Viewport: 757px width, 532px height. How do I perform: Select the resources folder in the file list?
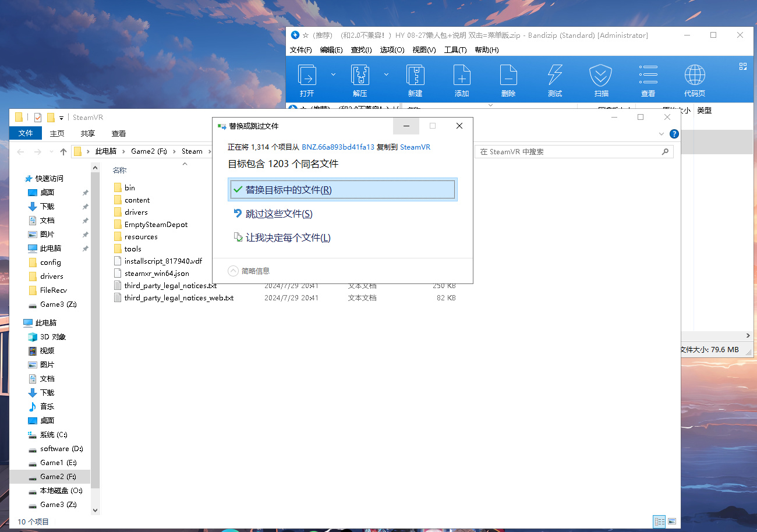(x=141, y=236)
